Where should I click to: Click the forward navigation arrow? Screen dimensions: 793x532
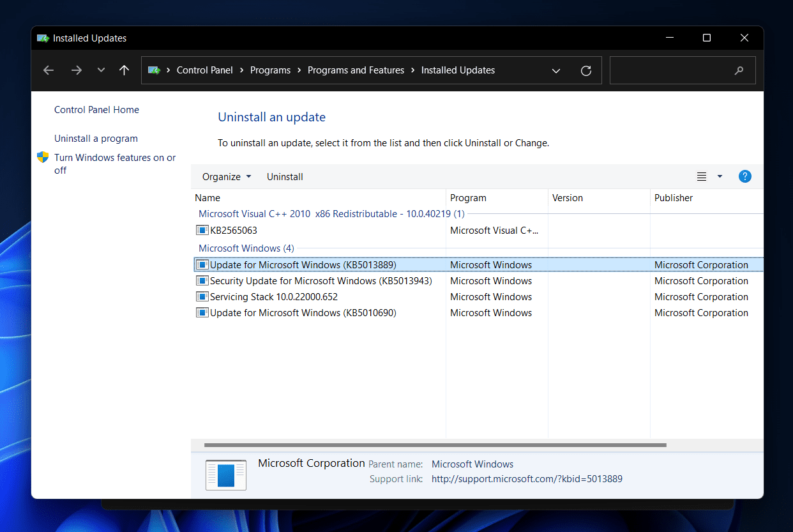(76, 70)
